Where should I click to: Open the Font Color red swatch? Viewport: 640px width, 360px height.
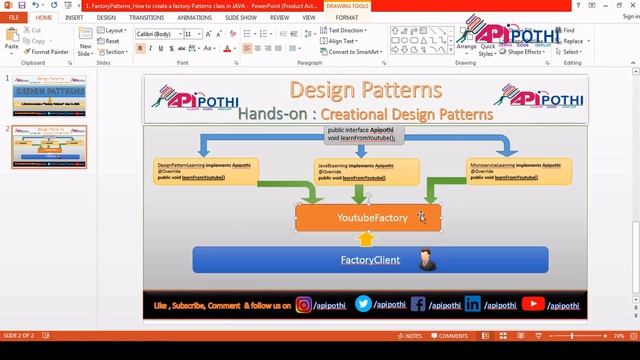[227, 49]
